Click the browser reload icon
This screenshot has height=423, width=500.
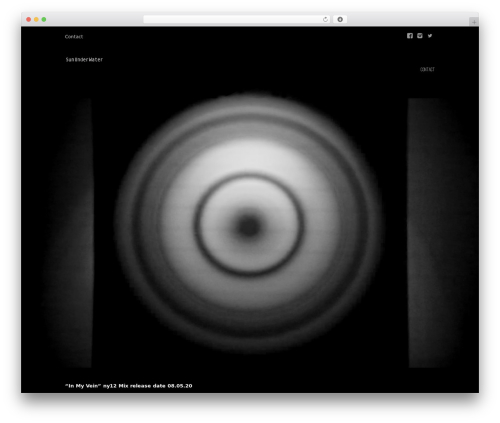325,19
